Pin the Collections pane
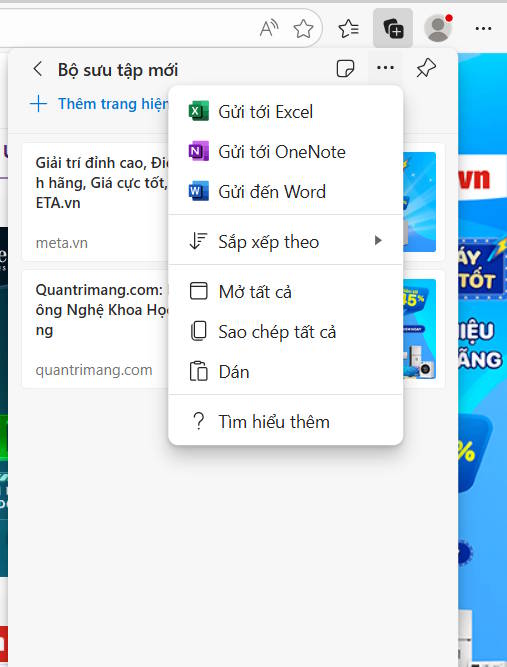507x667 pixels. tap(426, 68)
